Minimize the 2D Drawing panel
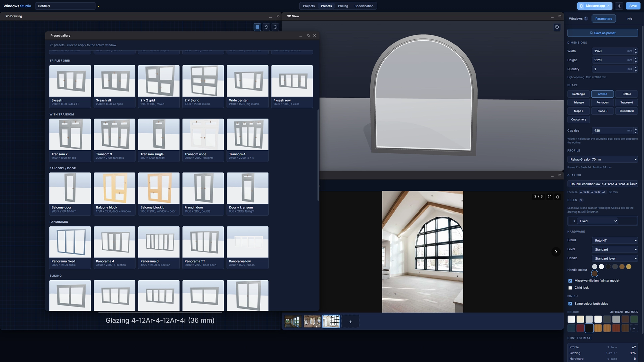The width and height of the screenshot is (644, 362). 270,16
